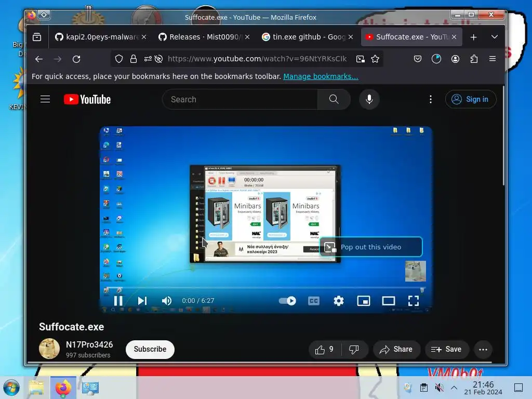Sign in to YouTube
Viewport: 532px width, 399px height.
click(471, 99)
